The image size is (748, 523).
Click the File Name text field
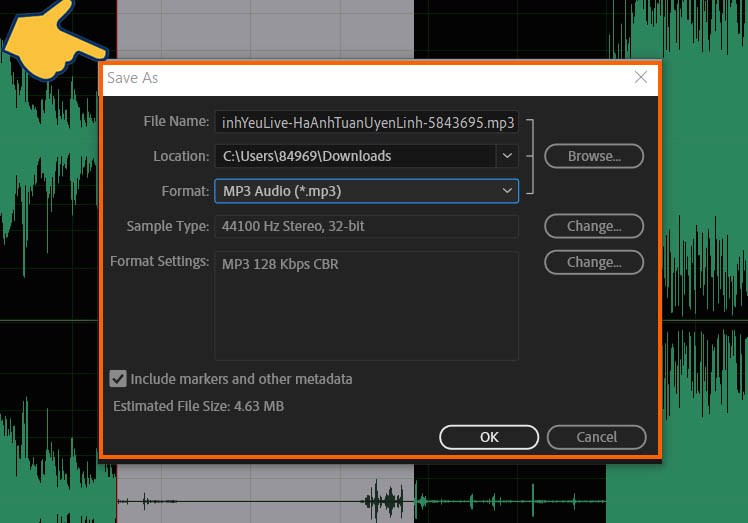[x=366, y=122]
